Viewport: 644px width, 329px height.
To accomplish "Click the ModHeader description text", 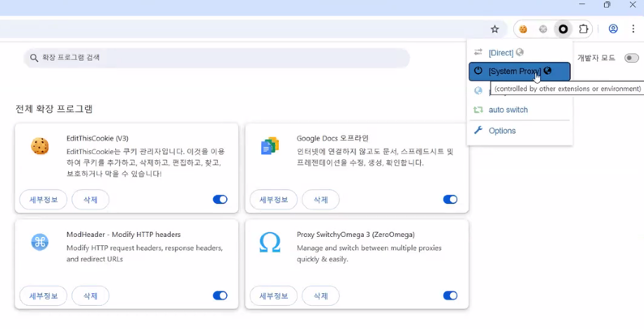I will click(145, 254).
